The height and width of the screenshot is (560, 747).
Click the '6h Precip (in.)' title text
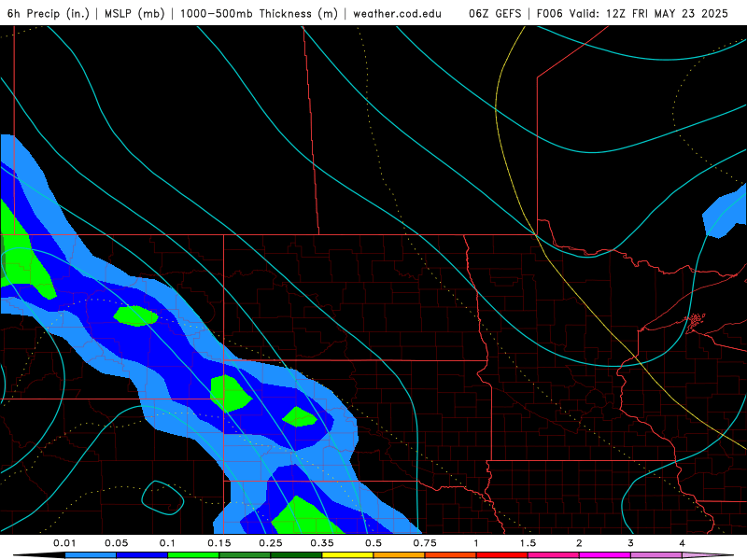click(x=49, y=13)
